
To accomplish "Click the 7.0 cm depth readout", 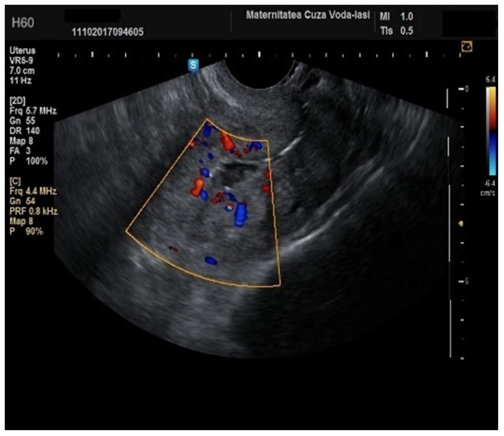I will [22, 71].
